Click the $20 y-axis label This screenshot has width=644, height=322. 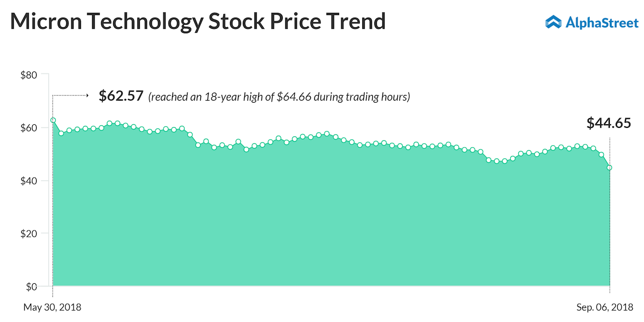(x=28, y=233)
